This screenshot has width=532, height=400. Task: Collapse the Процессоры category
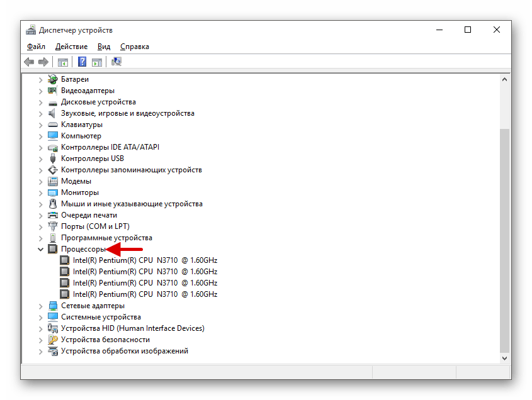pos(41,249)
